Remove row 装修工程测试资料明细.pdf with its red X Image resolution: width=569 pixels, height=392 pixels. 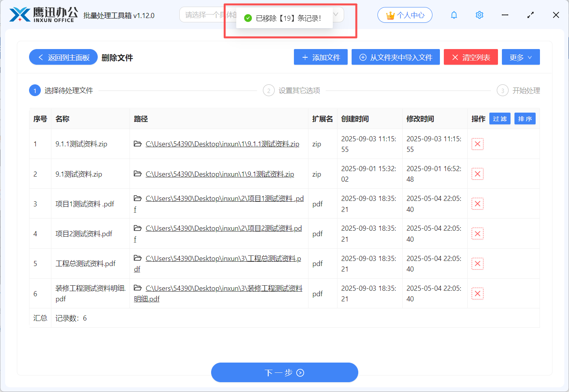(478, 294)
